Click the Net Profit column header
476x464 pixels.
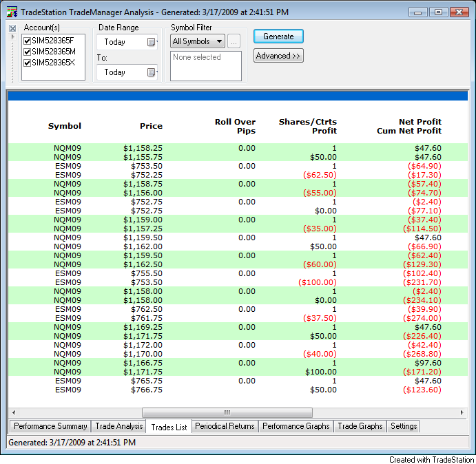tap(409, 126)
